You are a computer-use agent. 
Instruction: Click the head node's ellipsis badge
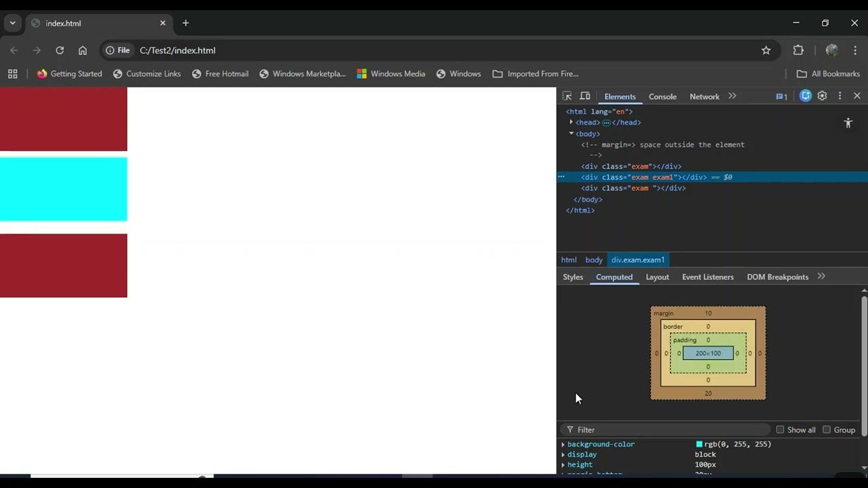[x=606, y=123]
